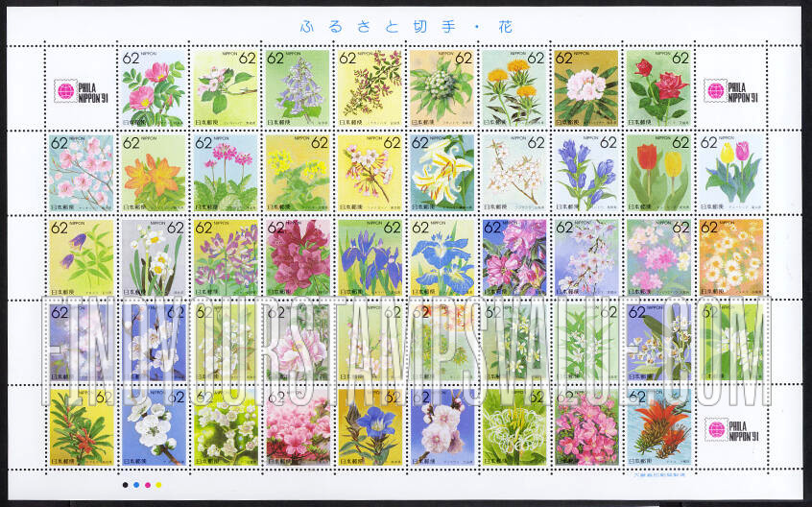This screenshot has height=507, width=812.
Task: Select the purple bellflower stamp in third row
Action: pyautogui.click(x=80, y=255)
